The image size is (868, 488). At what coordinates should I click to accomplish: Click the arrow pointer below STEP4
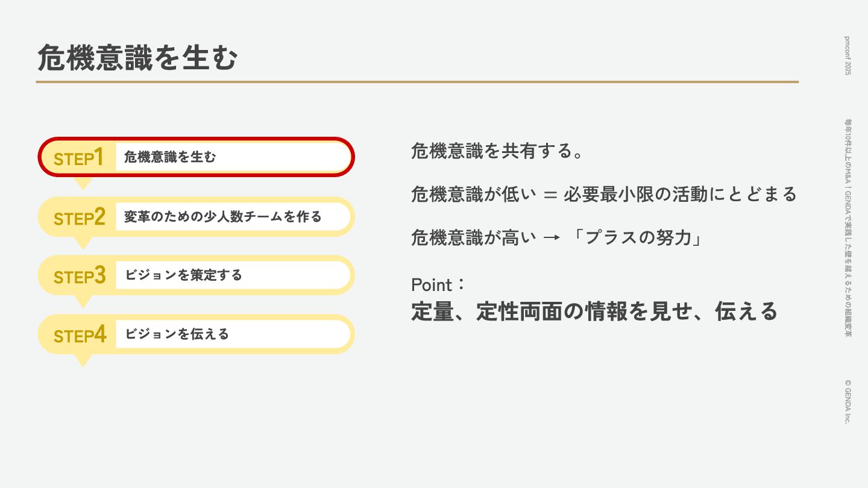click(x=83, y=360)
